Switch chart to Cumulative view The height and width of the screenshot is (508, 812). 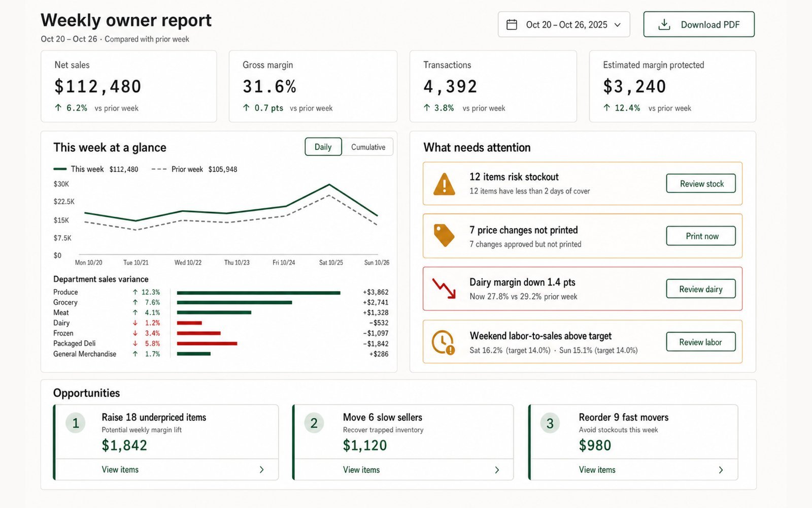pos(368,147)
